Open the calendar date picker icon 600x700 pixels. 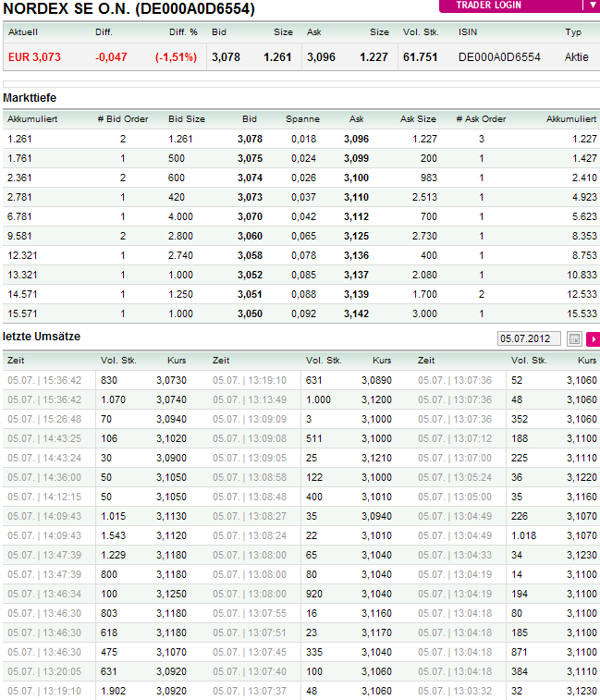click(x=574, y=339)
